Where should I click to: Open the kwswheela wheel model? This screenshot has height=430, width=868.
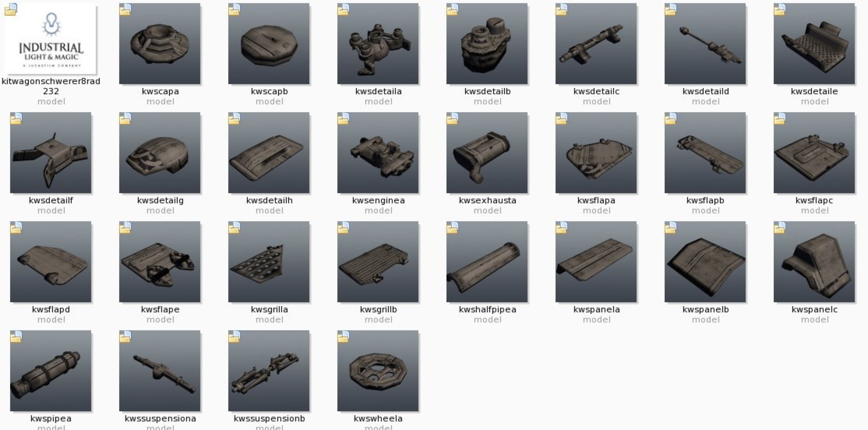[378, 371]
